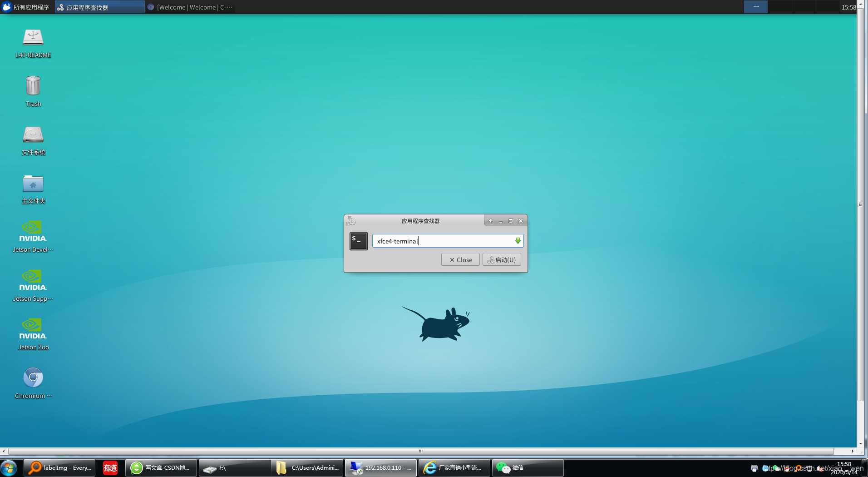Image resolution: width=868 pixels, height=477 pixels.
Task: Open 微信 WeChat from taskbar
Action: point(528,468)
